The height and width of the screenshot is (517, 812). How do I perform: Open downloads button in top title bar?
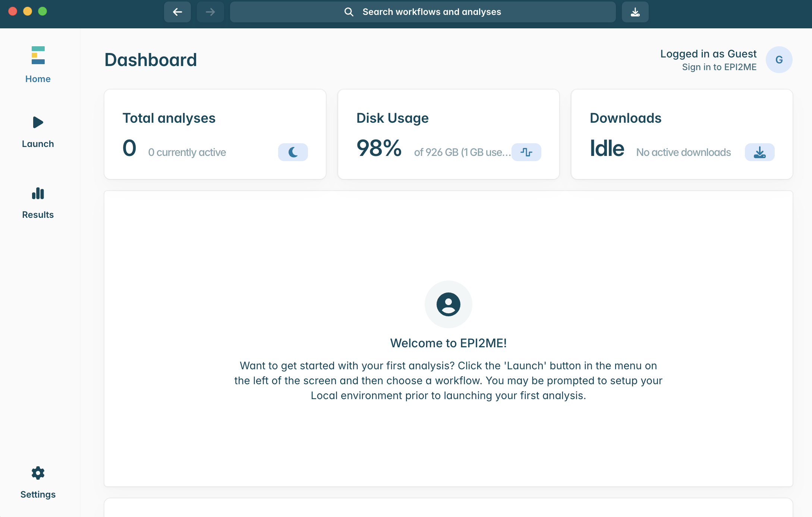click(635, 12)
